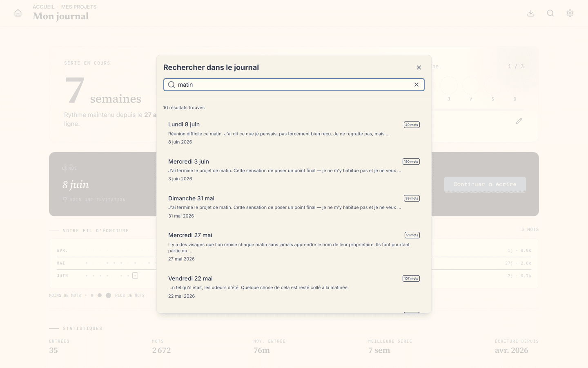The width and height of the screenshot is (588, 368).
Task: Click the '8 juin 2026' date text
Action: pyautogui.click(x=180, y=142)
